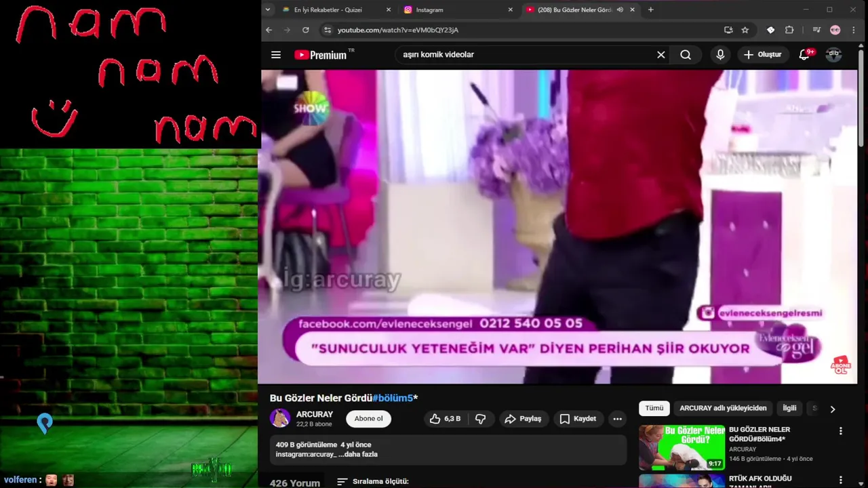
Task: Go back with browser back arrow
Action: (x=269, y=30)
